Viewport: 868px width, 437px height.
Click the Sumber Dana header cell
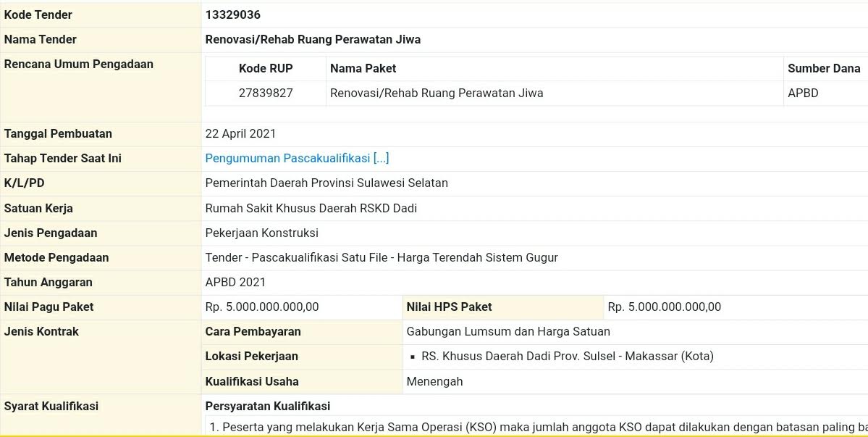point(824,68)
